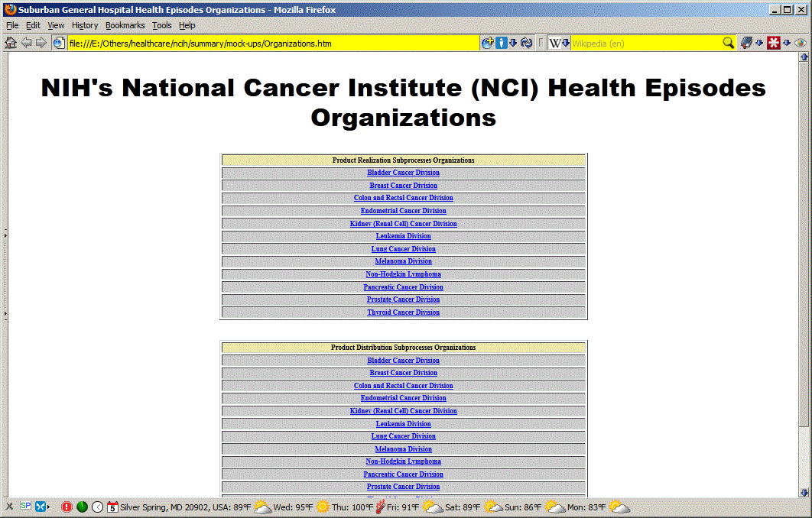Open Bladder Cancer Division under Product Distribution
This screenshot has width=812, height=518.
point(404,361)
